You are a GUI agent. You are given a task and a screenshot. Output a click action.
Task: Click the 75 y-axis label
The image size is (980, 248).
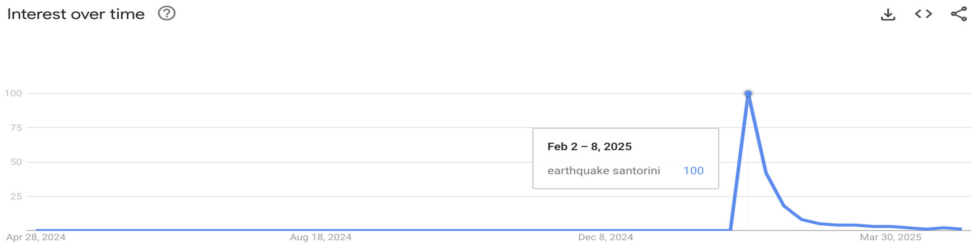(x=16, y=128)
